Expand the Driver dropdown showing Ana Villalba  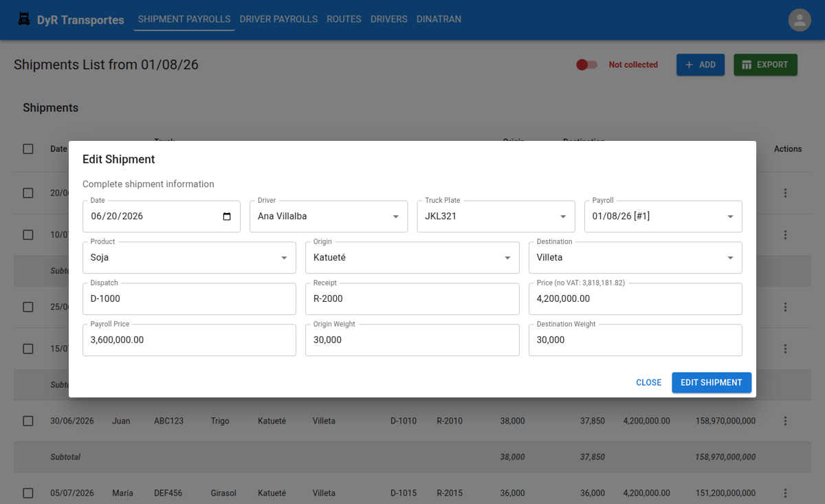click(327, 217)
